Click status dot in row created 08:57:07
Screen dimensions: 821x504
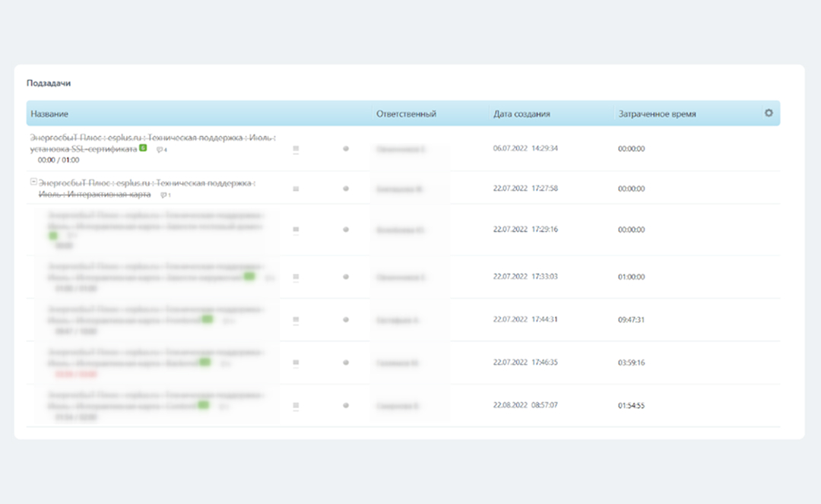click(346, 405)
